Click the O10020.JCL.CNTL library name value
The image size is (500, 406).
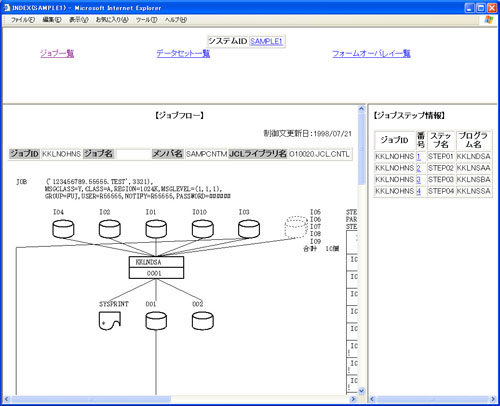click(x=319, y=154)
